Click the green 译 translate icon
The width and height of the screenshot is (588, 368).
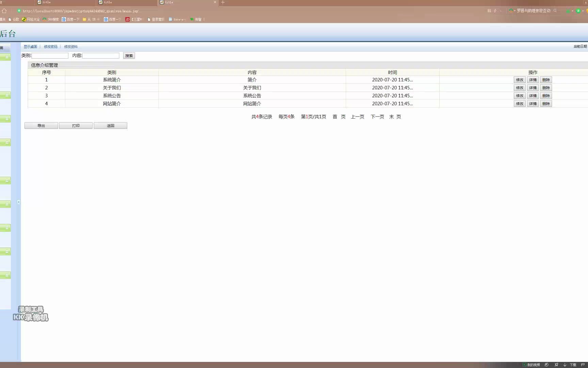(578, 11)
